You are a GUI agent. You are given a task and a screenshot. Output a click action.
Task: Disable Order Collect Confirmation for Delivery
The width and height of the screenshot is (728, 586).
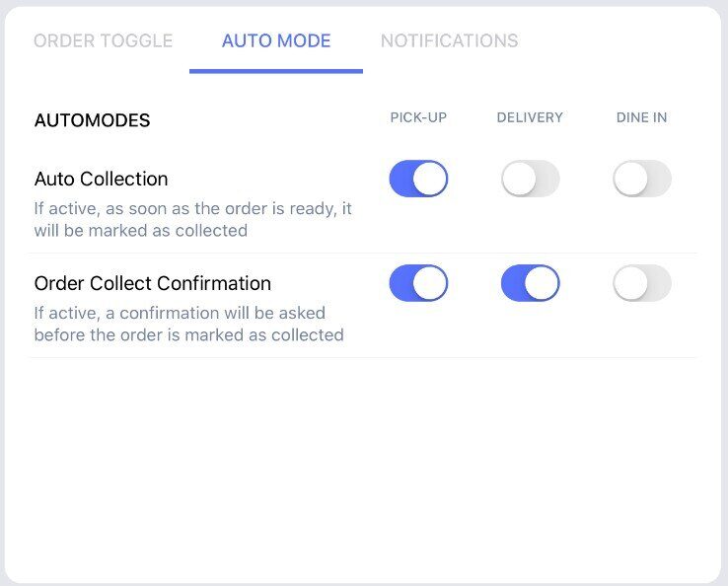tap(531, 284)
